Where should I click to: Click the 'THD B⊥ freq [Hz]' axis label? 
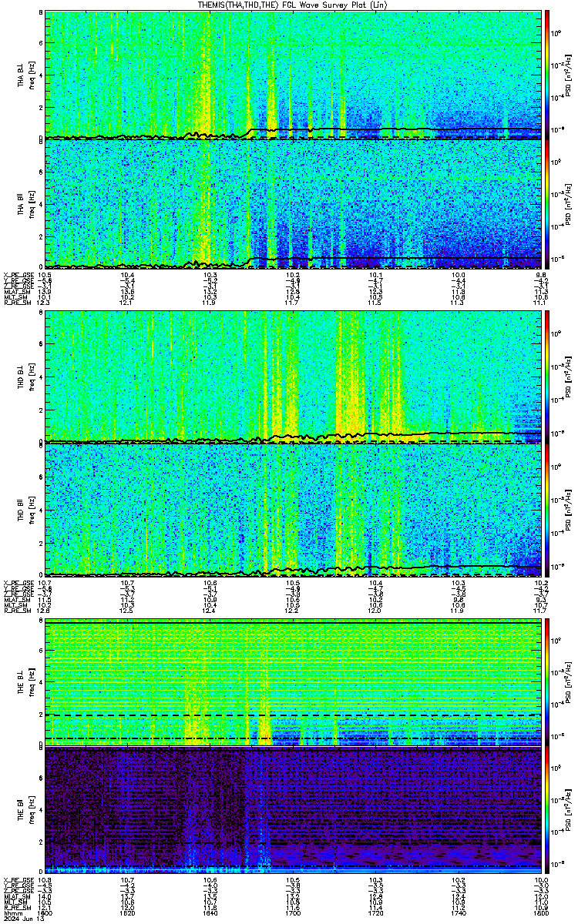click(25, 377)
